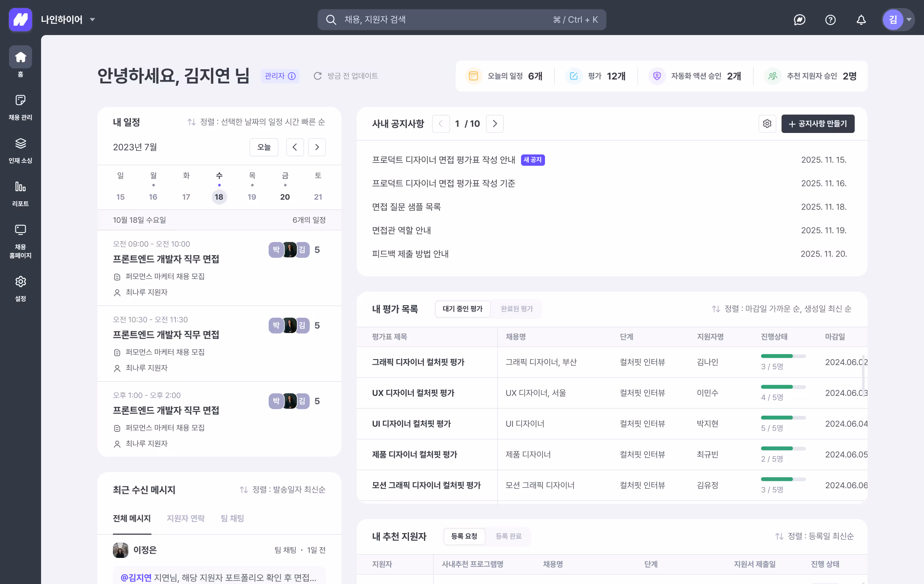Open 사내 공지사항 settings gear icon
This screenshot has width=924, height=584.
tap(767, 124)
